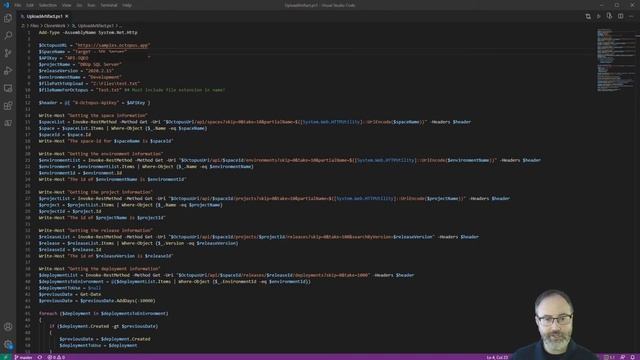
Task: Click the synchronize changes icon in status bar
Action: coord(40,357)
